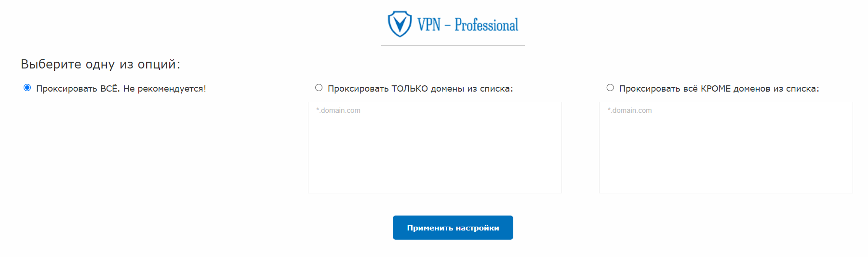Click the VPN - Professional logo text
868x257 pixels.
coord(467,25)
